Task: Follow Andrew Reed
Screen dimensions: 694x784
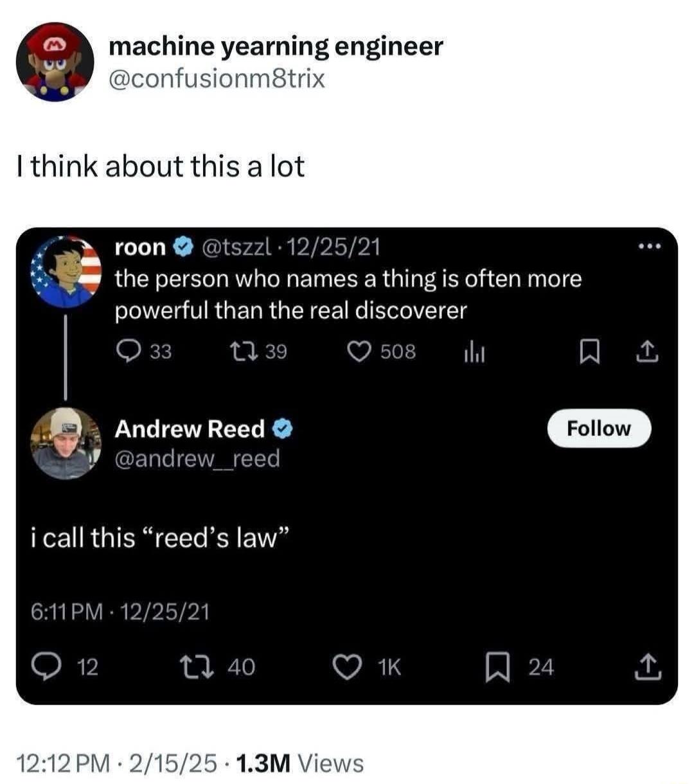Action: (599, 428)
